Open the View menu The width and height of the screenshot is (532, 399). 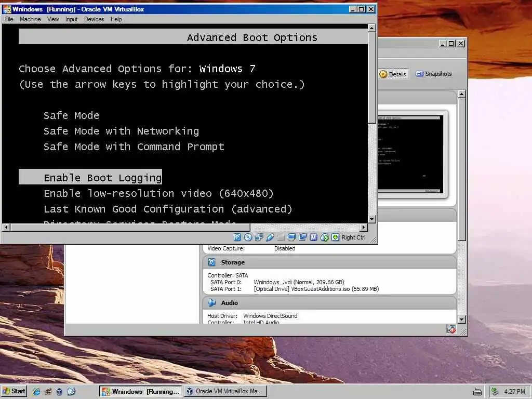pyautogui.click(x=53, y=19)
